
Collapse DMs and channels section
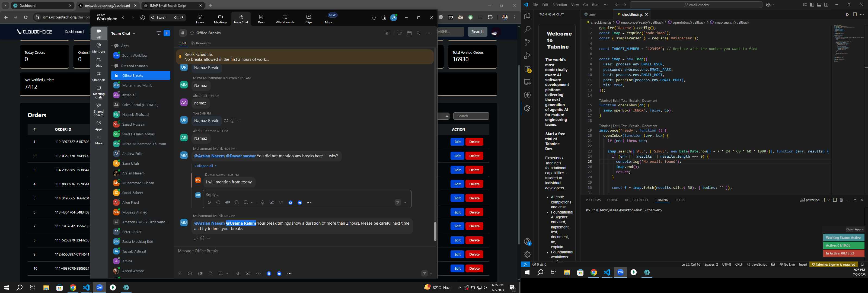[112, 66]
